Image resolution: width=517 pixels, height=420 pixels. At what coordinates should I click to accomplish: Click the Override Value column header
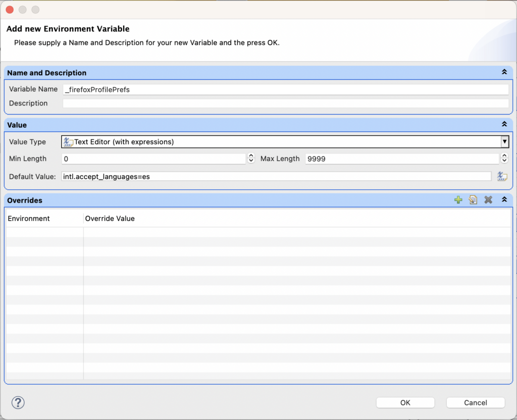(x=297, y=219)
